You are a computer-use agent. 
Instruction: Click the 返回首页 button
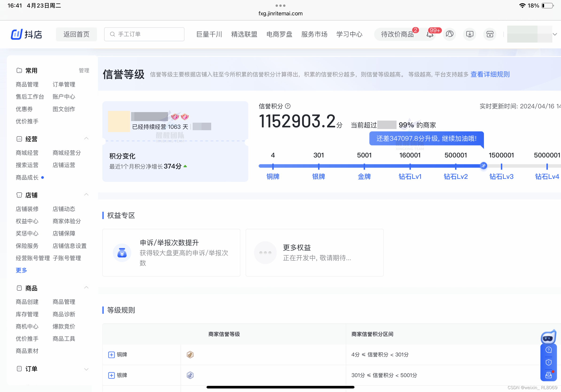pyautogui.click(x=76, y=34)
